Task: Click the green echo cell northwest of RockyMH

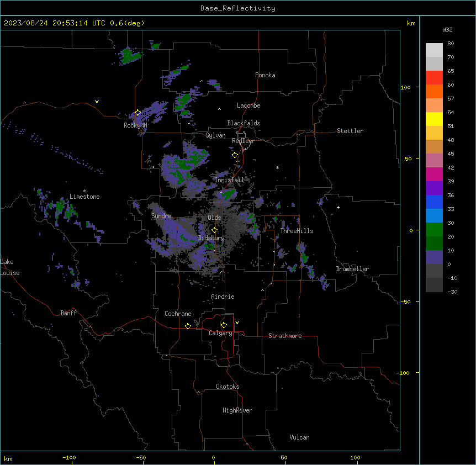Action: tap(130, 55)
